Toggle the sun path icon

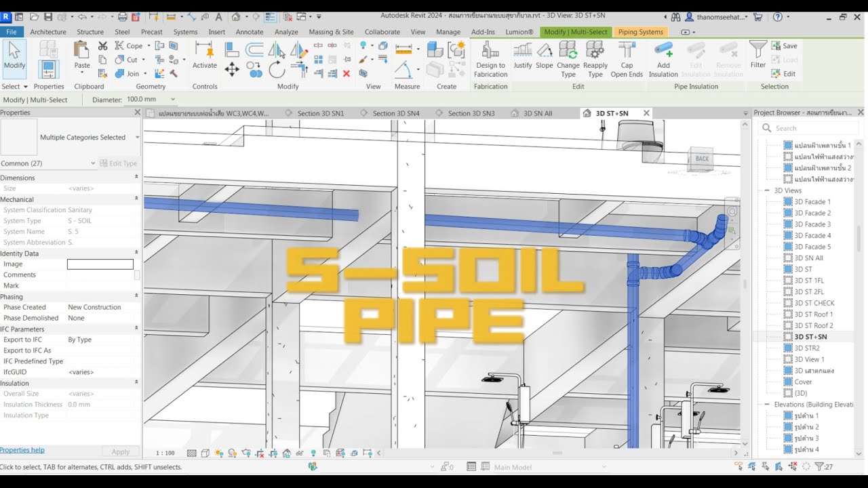(x=218, y=453)
